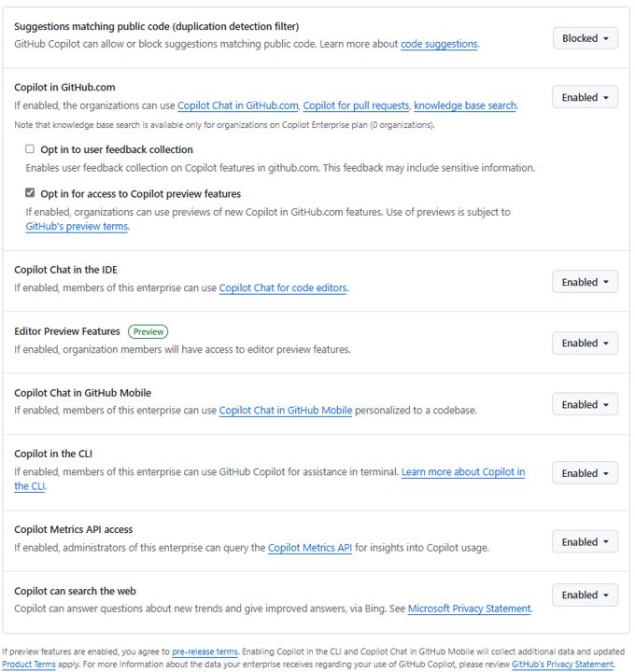The height and width of the screenshot is (672, 635).
Task: Enable Opt in to user feedback collection
Action: (30, 149)
